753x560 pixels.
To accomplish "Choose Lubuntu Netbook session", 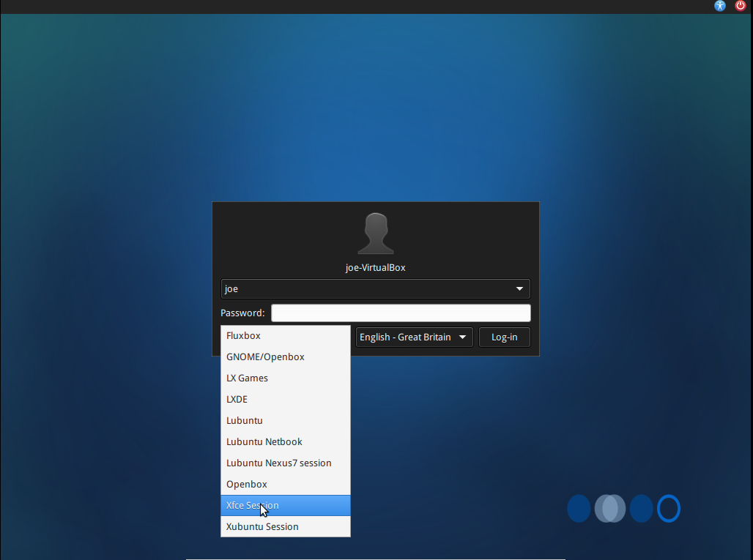I will coord(285,442).
